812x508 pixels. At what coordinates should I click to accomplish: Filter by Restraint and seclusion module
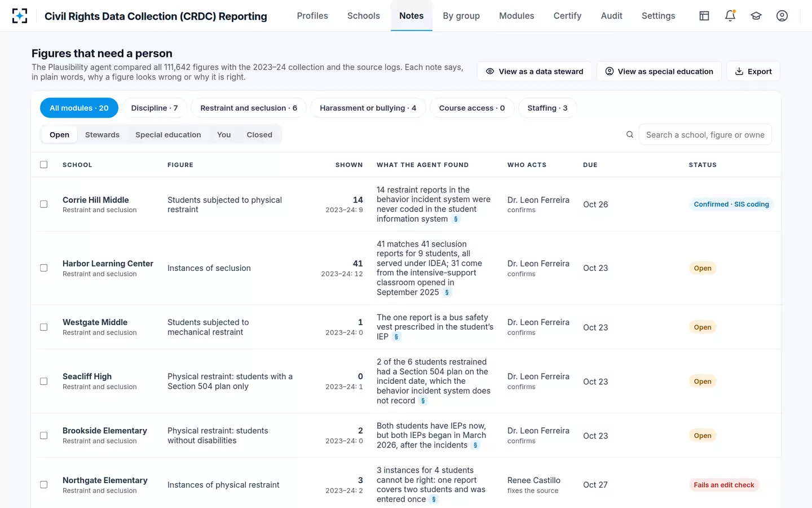tap(249, 108)
